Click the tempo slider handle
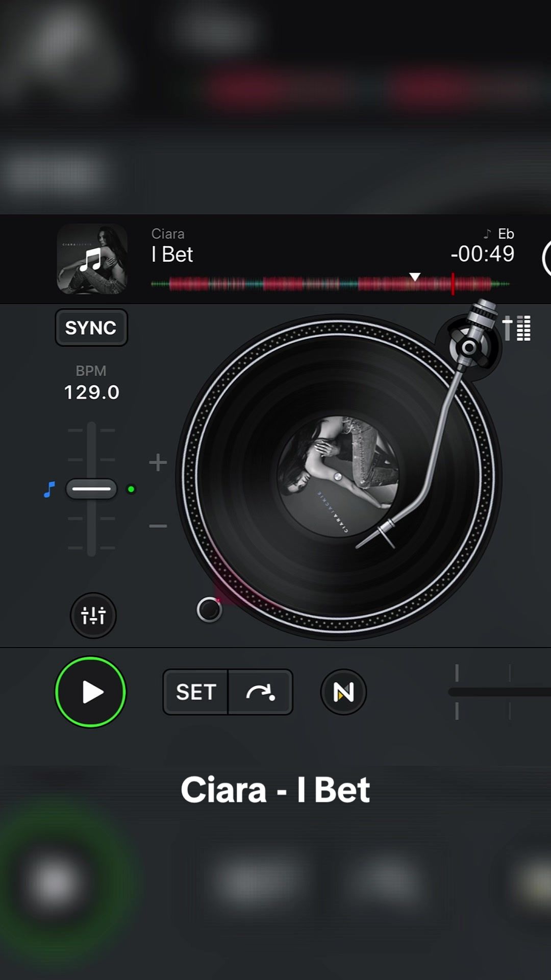551x980 pixels. pyautogui.click(x=91, y=489)
